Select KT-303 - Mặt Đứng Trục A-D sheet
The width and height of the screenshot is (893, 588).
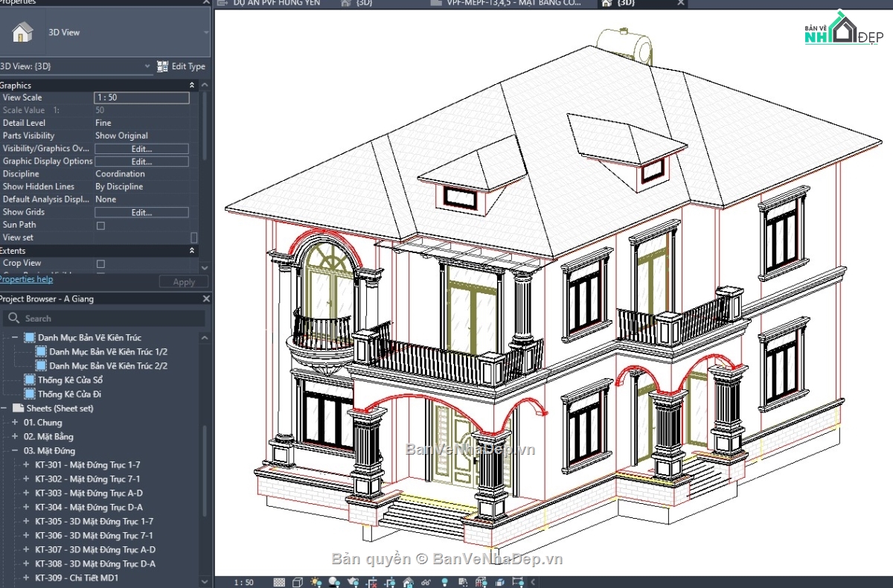[89, 493]
